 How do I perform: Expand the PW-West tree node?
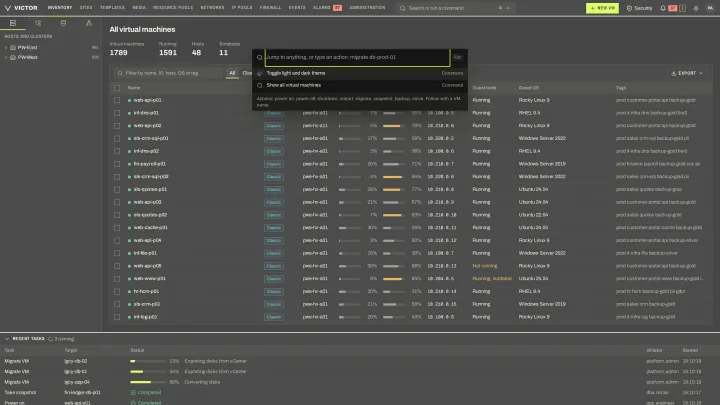[x=6, y=57]
